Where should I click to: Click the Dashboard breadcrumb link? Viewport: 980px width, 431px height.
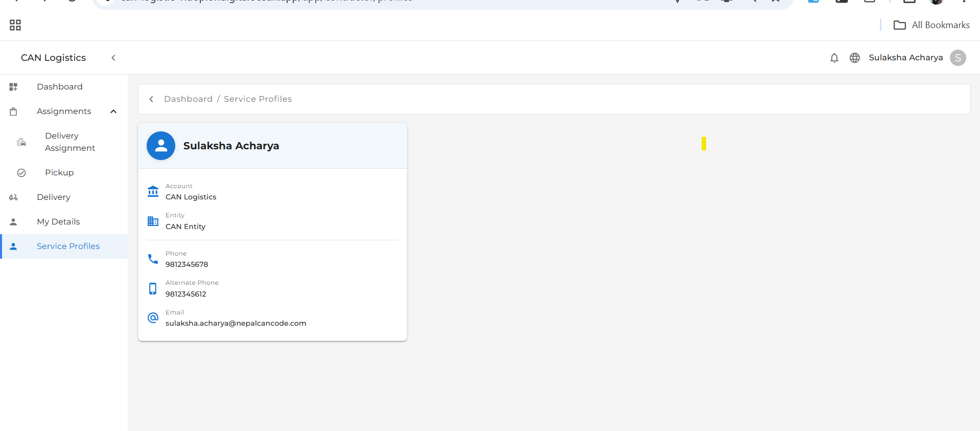coord(188,99)
